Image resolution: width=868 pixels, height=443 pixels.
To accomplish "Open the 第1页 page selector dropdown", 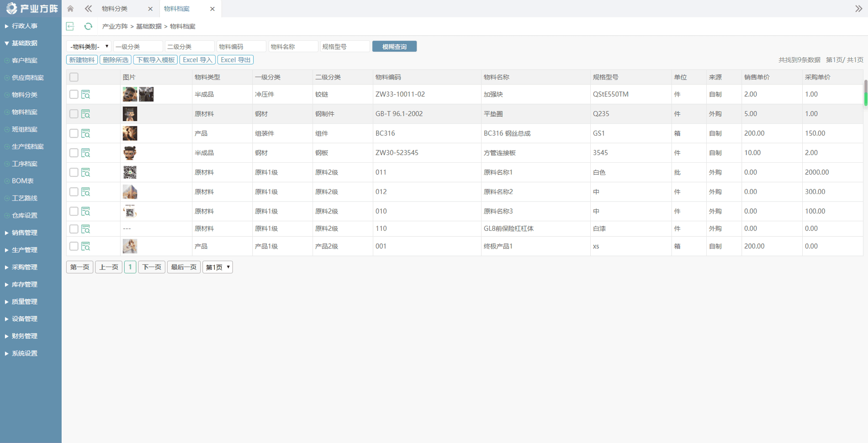I will click(217, 267).
